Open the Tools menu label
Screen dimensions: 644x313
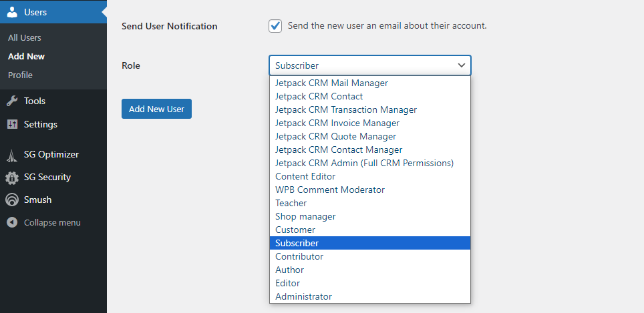[35, 101]
